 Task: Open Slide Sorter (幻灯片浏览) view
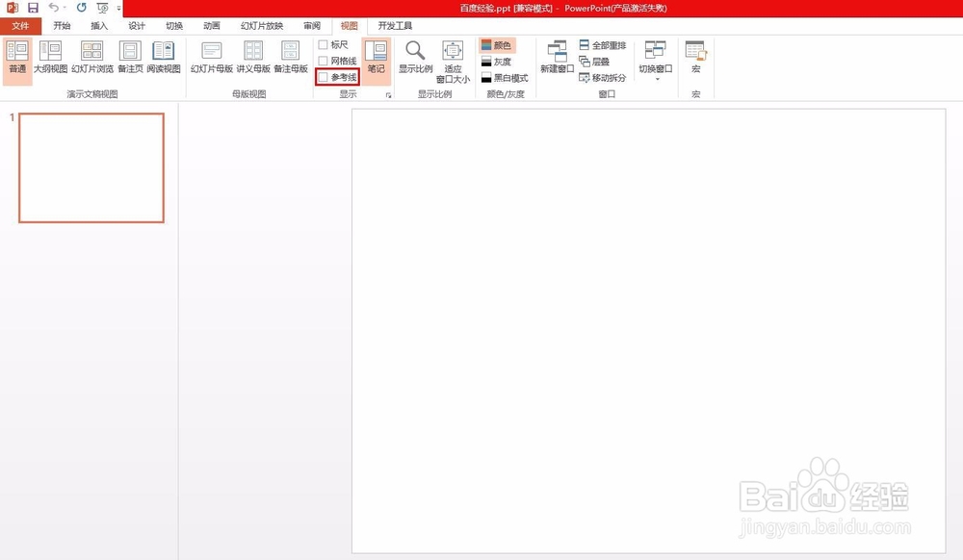pos(92,59)
